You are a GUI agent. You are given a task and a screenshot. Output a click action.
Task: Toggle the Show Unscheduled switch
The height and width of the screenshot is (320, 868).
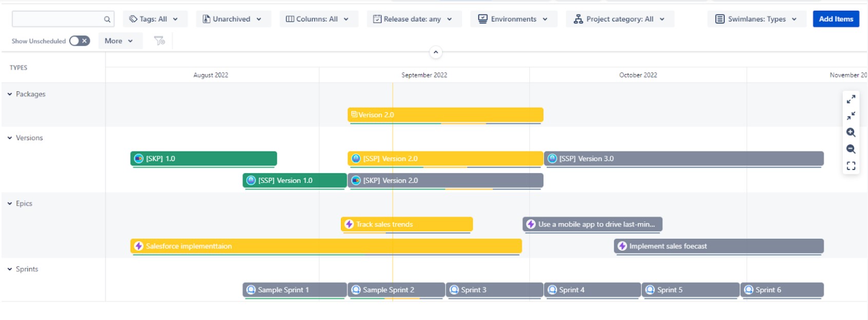80,41
